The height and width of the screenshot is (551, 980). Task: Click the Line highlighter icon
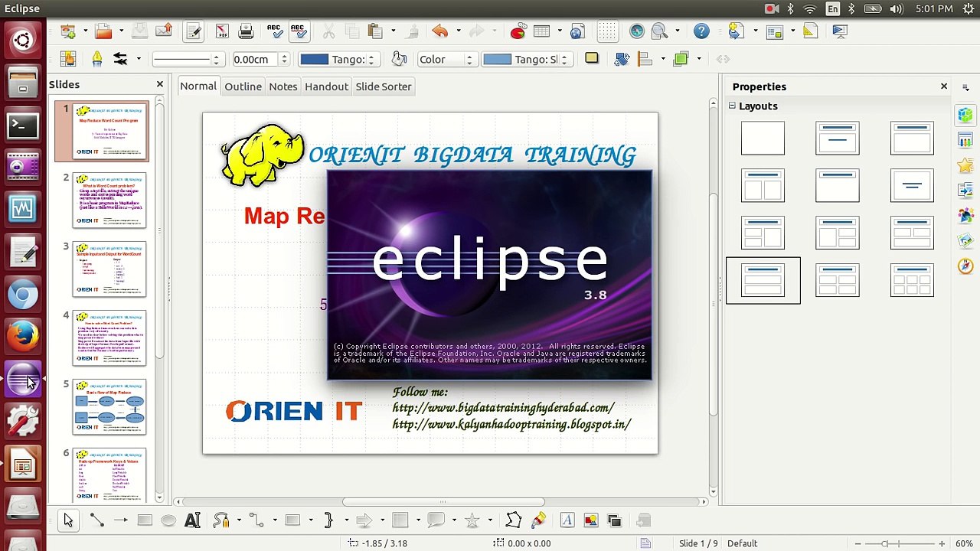click(97, 59)
